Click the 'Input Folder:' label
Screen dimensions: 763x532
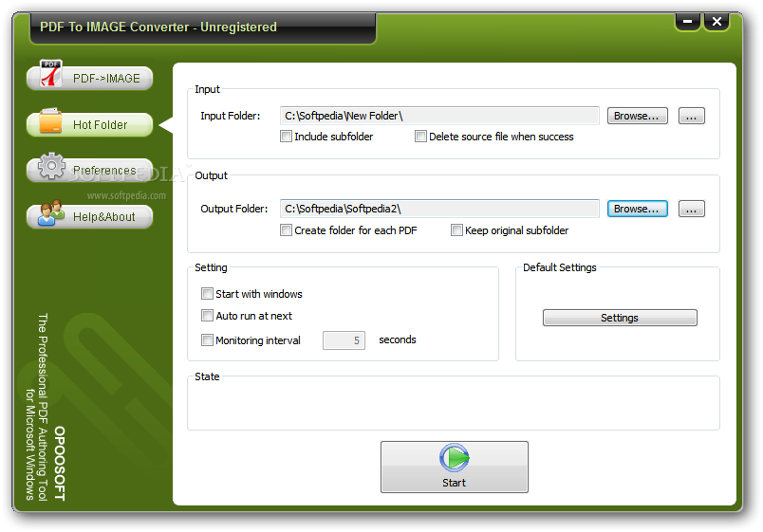tap(231, 116)
